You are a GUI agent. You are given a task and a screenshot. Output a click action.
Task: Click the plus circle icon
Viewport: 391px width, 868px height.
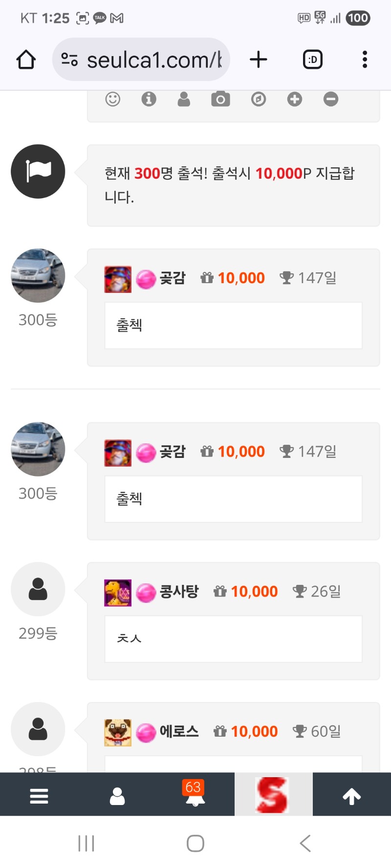[294, 100]
